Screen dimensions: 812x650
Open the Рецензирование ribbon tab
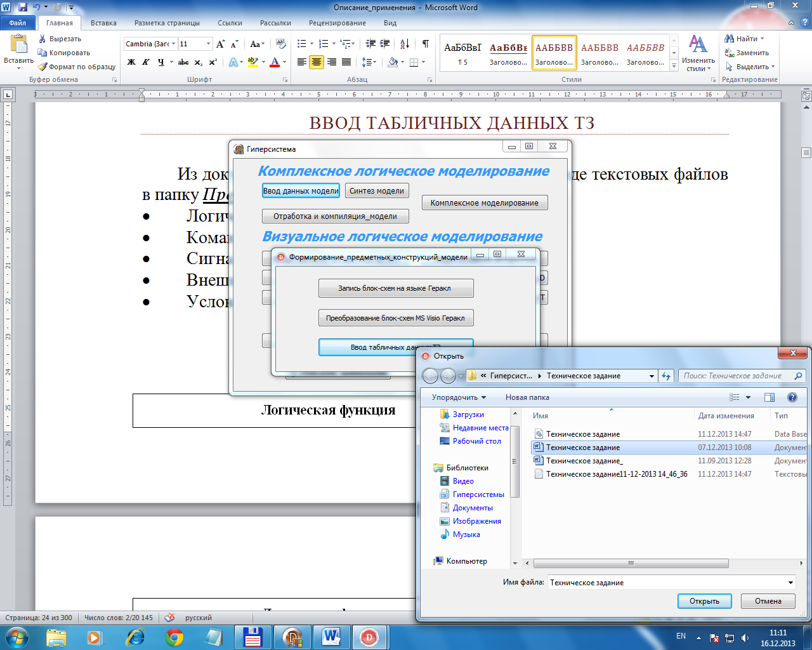[x=337, y=23]
